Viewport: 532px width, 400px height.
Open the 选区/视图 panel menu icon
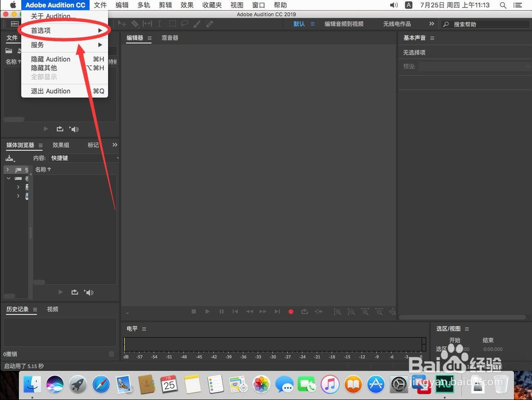(467, 329)
